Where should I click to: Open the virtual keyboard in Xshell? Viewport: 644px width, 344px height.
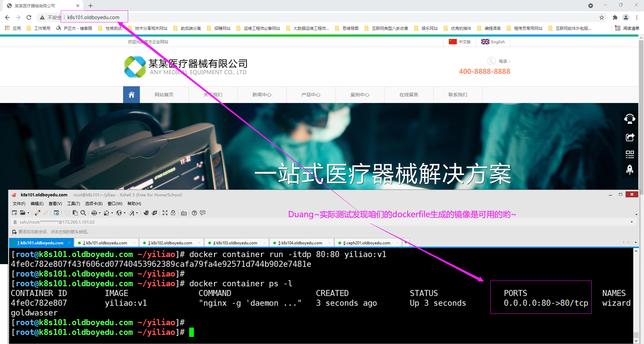pos(184,213)
